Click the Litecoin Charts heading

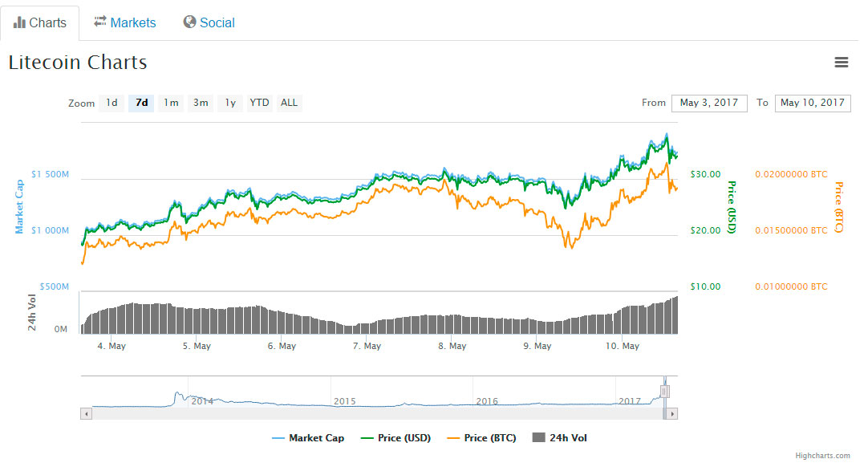click(78, 62)
